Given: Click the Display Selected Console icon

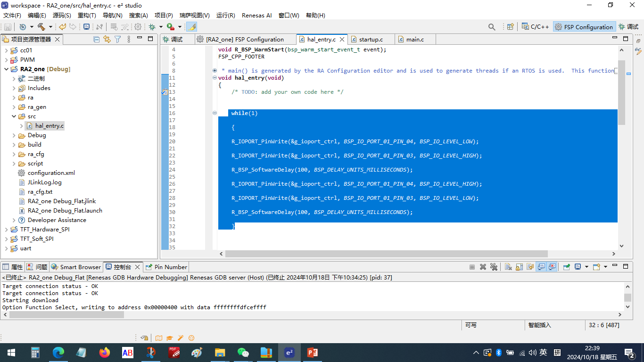Looking at the screenshot, I should (578, 267).
